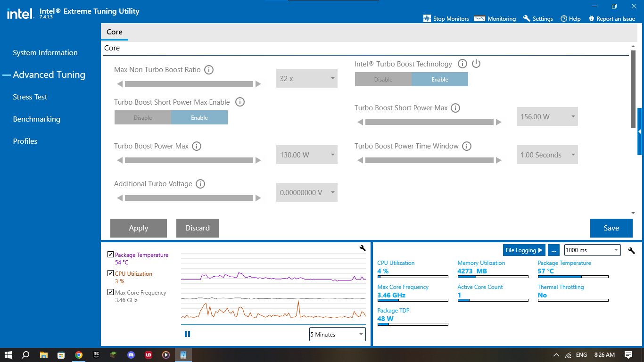Open Profiles section
Image resolution: width=644 pixels, height=362 pixels.
click(x=25, y=141)
